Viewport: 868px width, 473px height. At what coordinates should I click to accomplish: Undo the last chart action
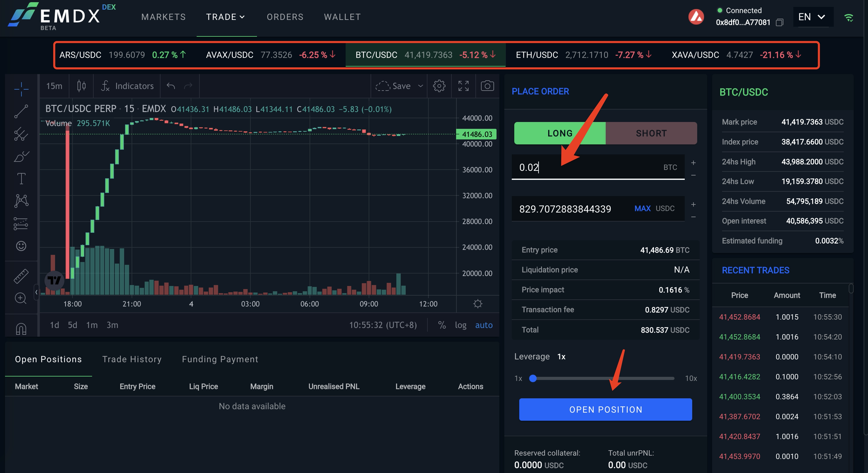[x=171, y=86]
